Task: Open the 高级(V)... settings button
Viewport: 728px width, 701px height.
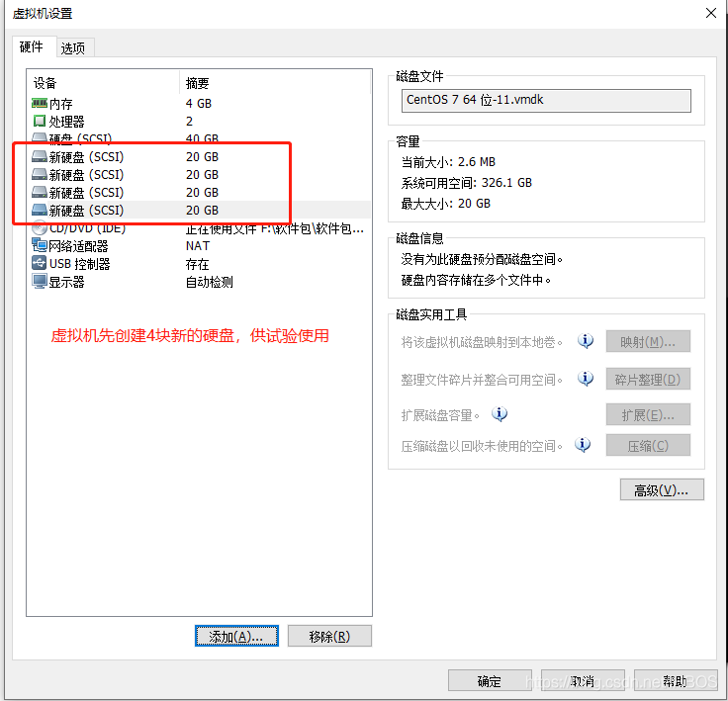Action: [662, 489]
